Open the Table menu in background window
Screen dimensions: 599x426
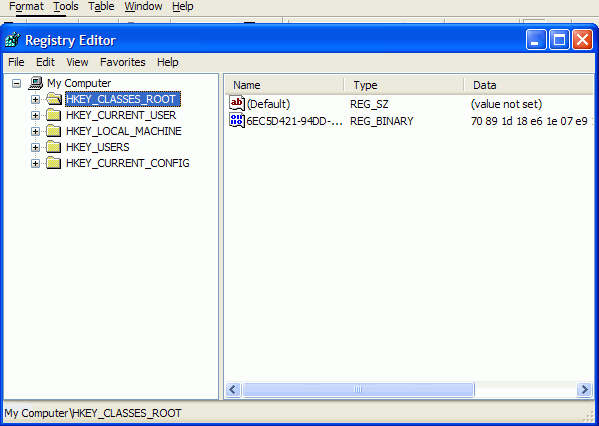pos(101,6)
